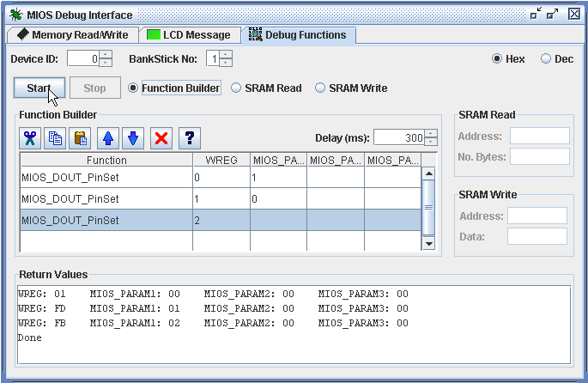Switch to the LCD Message tab
Screen dimensions: 588x383
[x=190, y=35]
